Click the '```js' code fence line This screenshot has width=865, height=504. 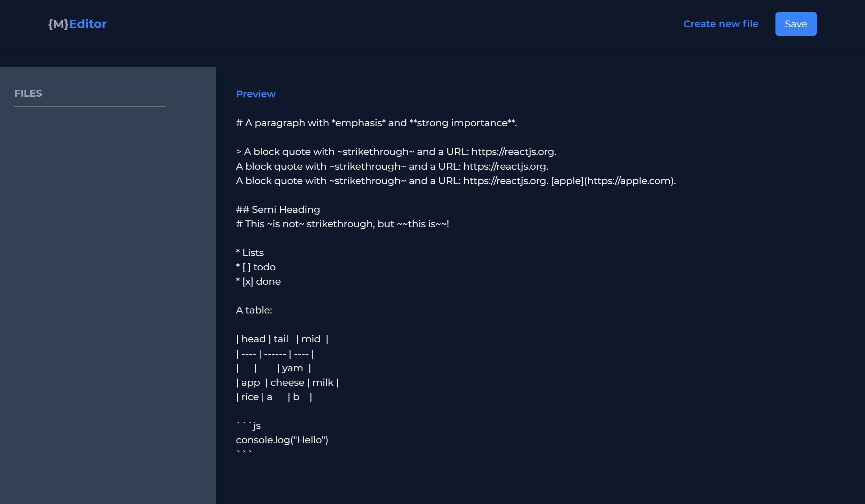pyautogui.click(x=249, y=425)
